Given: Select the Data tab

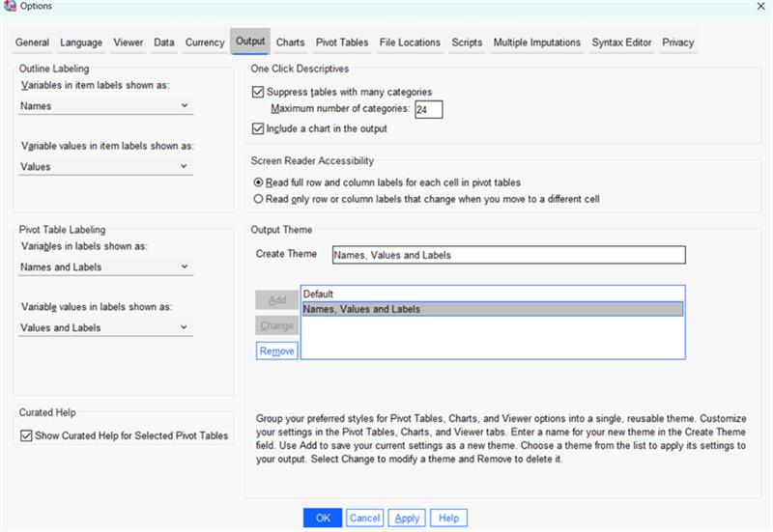Looking at the screenshot, I should pos(163,42).
